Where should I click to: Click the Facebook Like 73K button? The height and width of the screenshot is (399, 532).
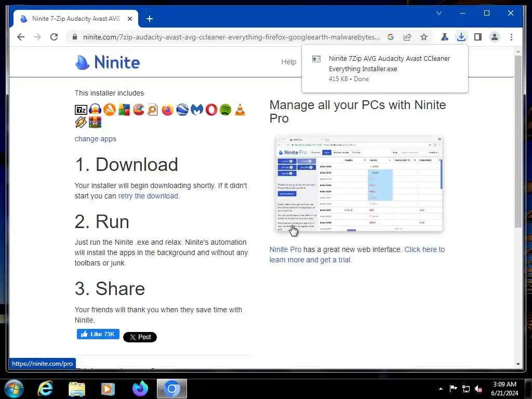[x=98, y=334]
